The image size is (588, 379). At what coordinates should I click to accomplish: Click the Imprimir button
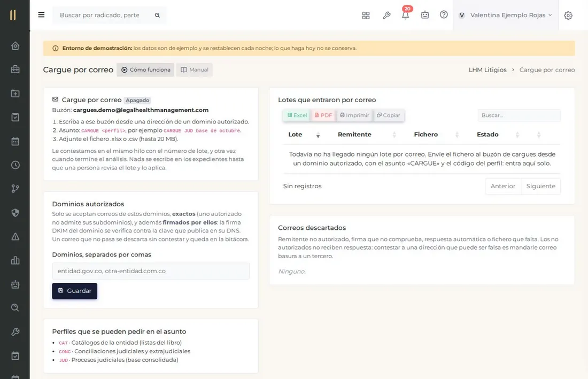pyautogui.click(x=354, y=115)
